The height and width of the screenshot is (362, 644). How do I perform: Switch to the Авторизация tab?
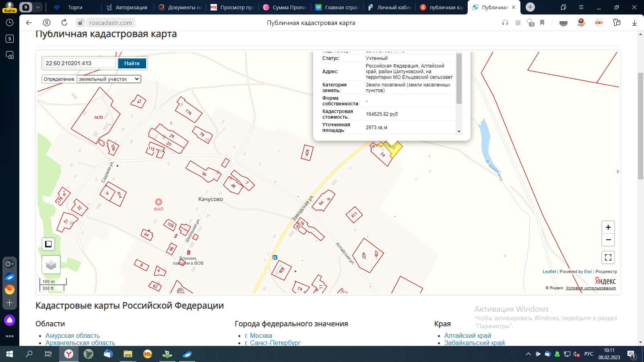pyautogui.click(x=127, y=7)
